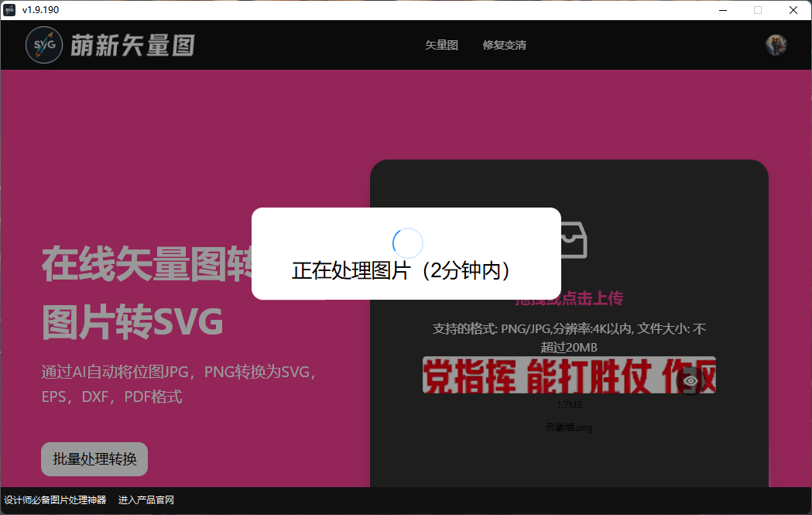Switch to the 修复变清 tab
Viewport: 812px width, 515px height.
[x=505, y=45]
